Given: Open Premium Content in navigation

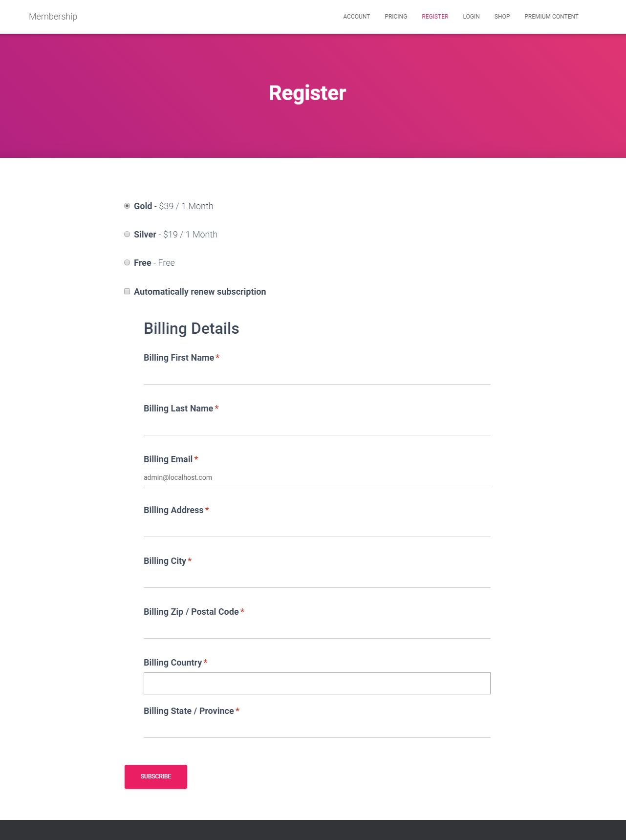Looking at the screenshot, I should click(551, 17).
